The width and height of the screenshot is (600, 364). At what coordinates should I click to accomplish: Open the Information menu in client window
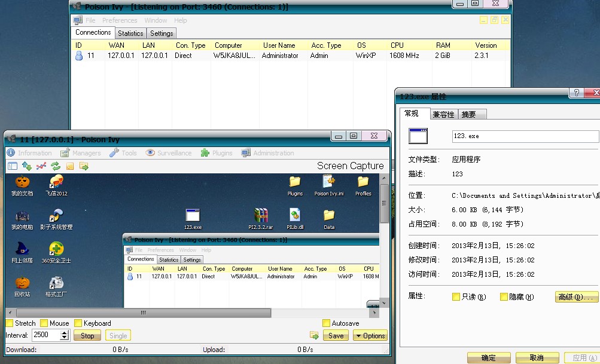(29, 153)
